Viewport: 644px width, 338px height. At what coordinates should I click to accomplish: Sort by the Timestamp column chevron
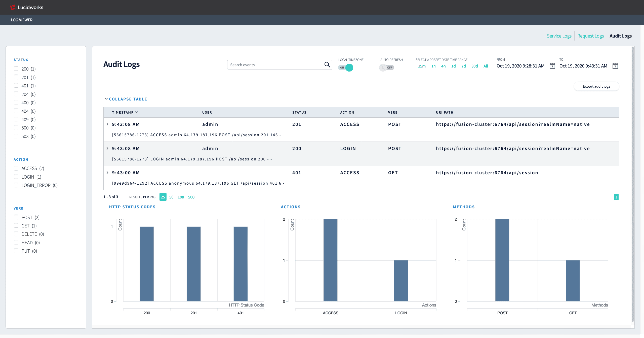(137, 112)
